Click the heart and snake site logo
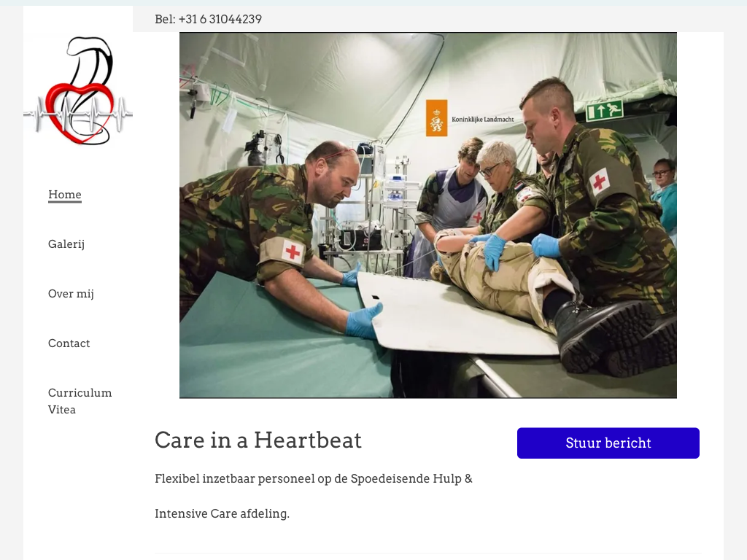The height and width of the screenshot is (560, 747). (x=78, y=90)
